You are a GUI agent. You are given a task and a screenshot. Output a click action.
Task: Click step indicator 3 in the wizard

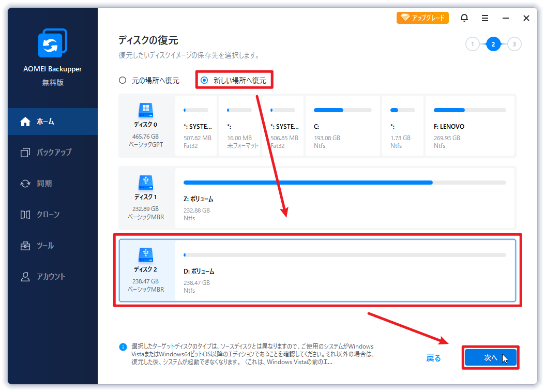(514, 44)
